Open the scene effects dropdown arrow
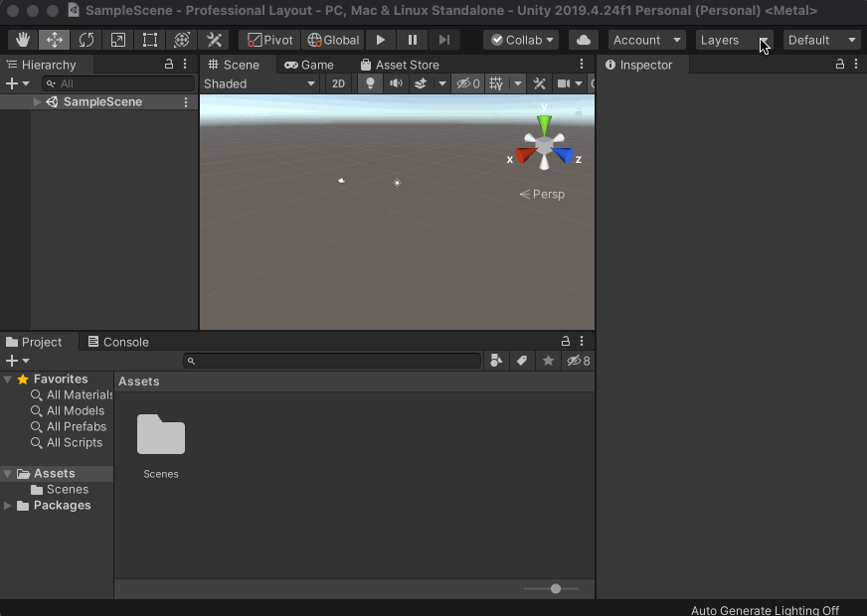 (x=441, y=83)
